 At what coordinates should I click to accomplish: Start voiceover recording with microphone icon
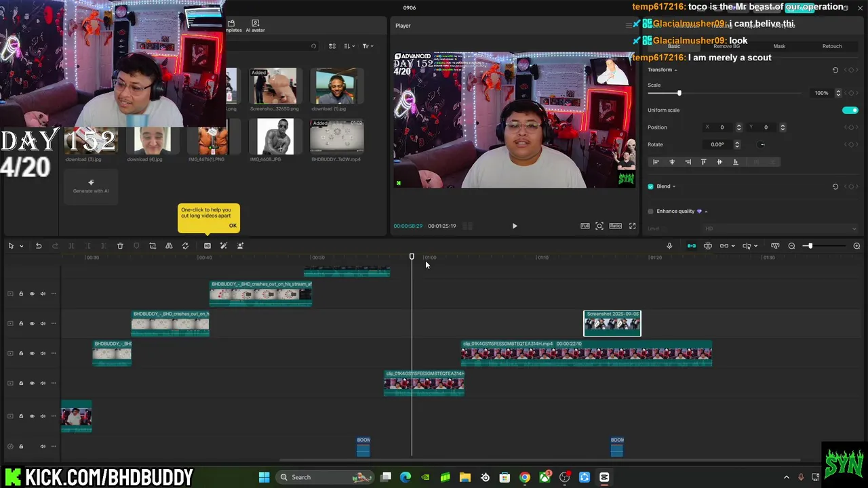[669, 246]
